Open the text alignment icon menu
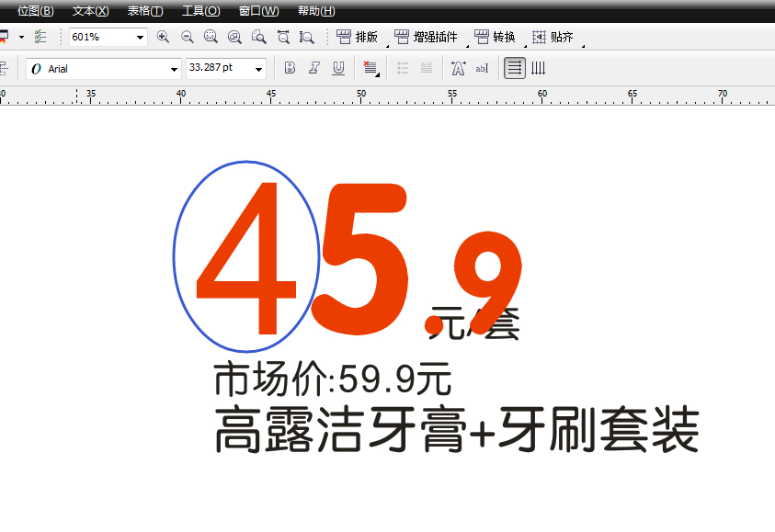 370,68
